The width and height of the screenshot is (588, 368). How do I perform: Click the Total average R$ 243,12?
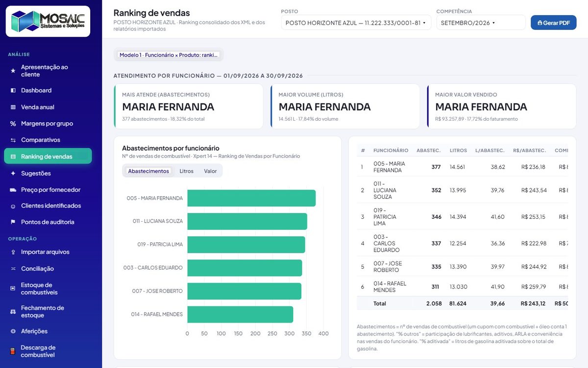tap(533, 304)
